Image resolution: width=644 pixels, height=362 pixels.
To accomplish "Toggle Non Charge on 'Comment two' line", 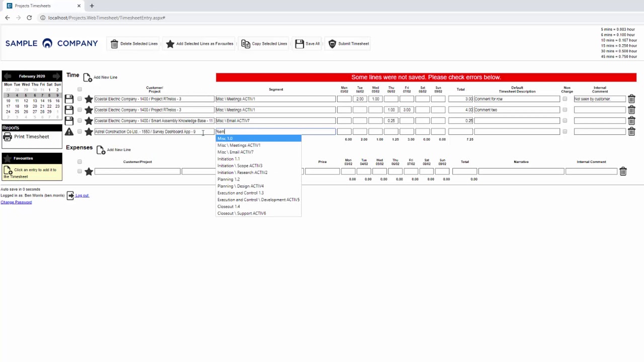I will click(x=565, y=110).
